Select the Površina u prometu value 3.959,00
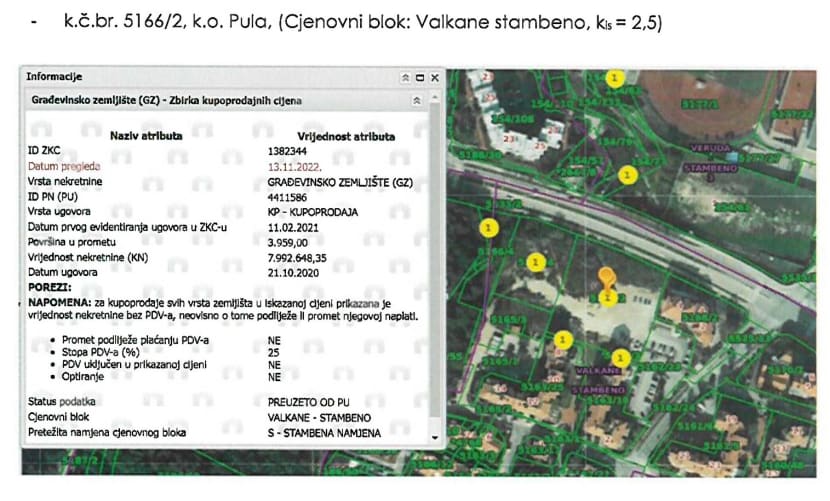The image size is (830, 501). tap(287, 243)
